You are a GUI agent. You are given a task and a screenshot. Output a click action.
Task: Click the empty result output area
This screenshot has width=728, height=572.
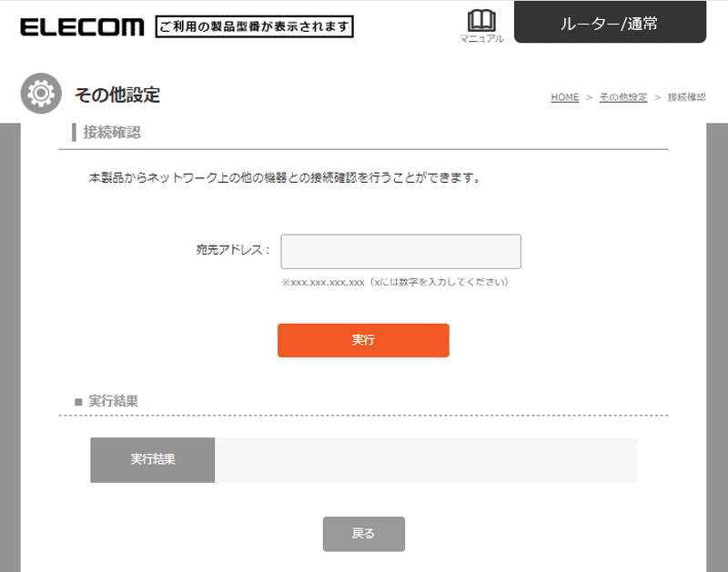425,459
